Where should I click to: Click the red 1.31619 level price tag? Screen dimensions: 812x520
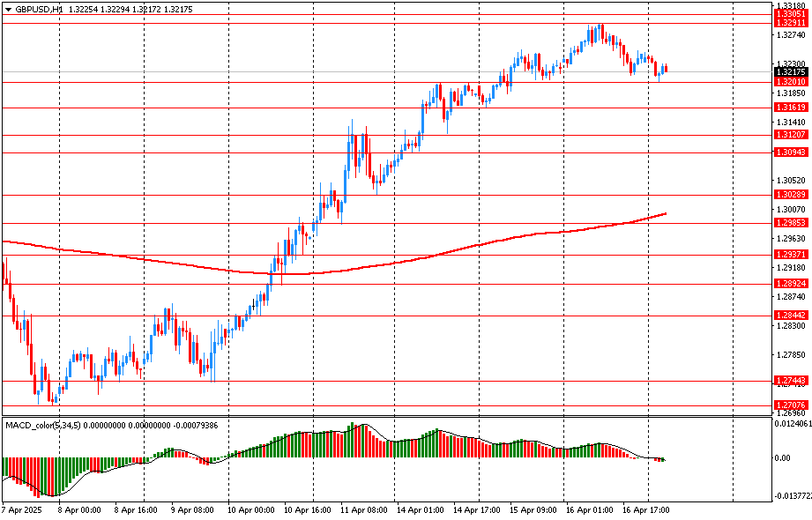pos(790,108)
